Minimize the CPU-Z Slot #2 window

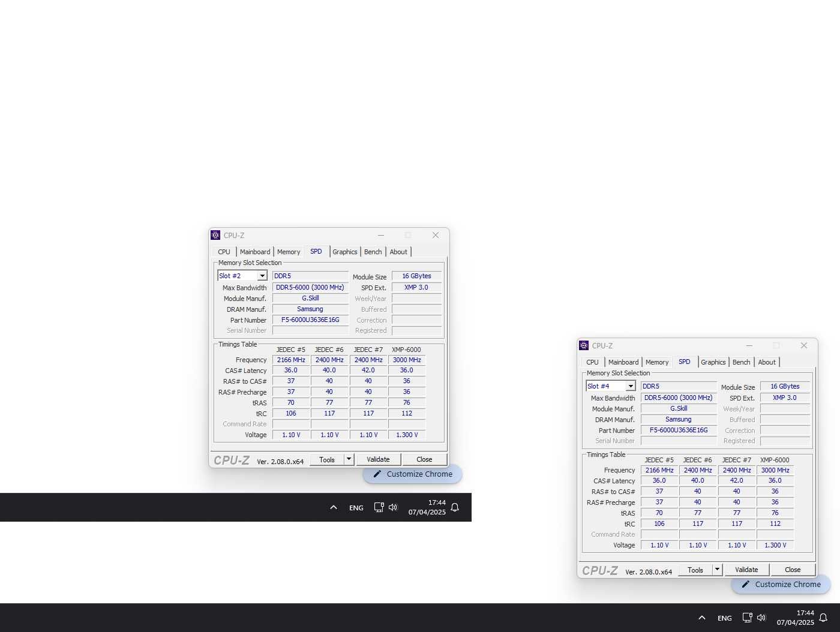[x=381, y=235]
